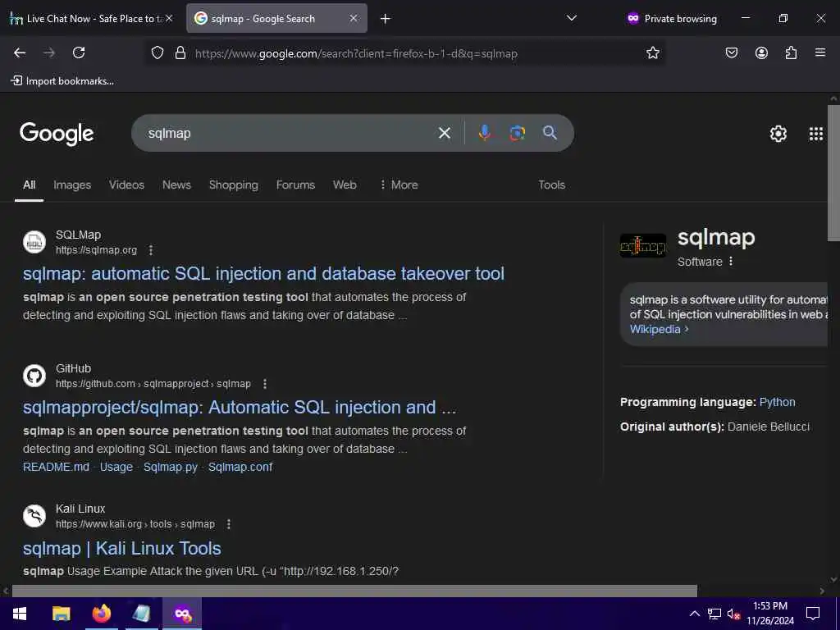The height and width of the screenshot is (630, 840).
Task: Toggle the muted volume icon
Action: [x=733, y=614]
